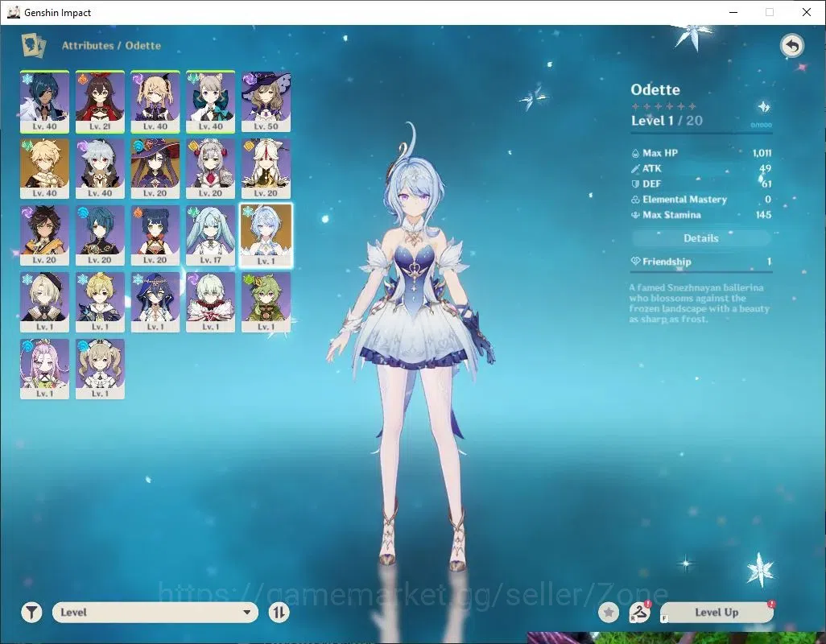Screen dimensions: 826x644
Task: Select Fischl portrait at Lv. 40
Action: point(155,101)
